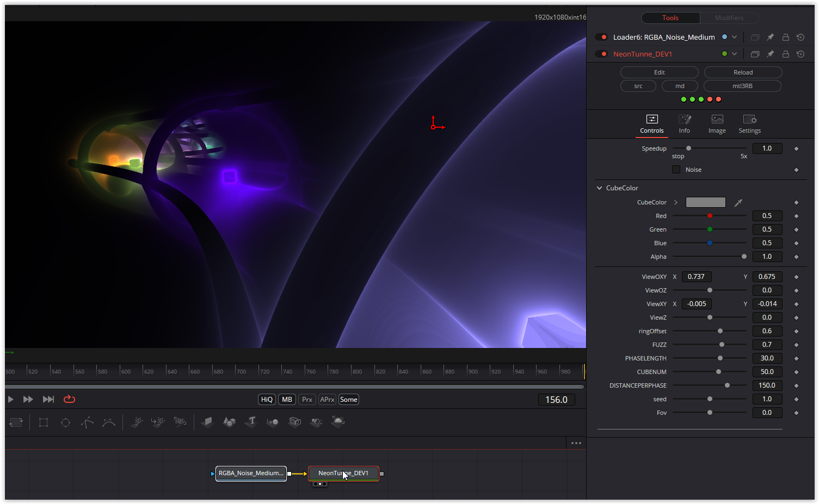
Task: Switch to the Modifiers tab
Action: [x=729, y=18]
